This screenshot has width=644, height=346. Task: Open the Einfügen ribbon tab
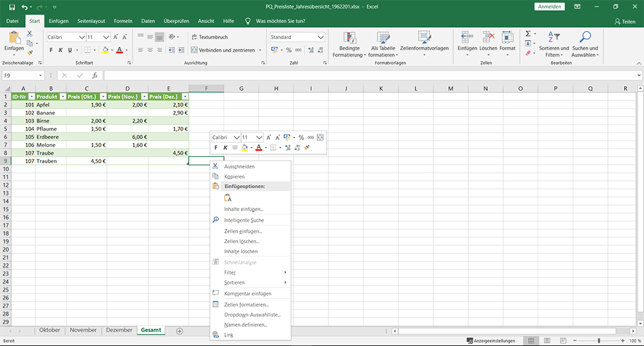tap(59, 21)
